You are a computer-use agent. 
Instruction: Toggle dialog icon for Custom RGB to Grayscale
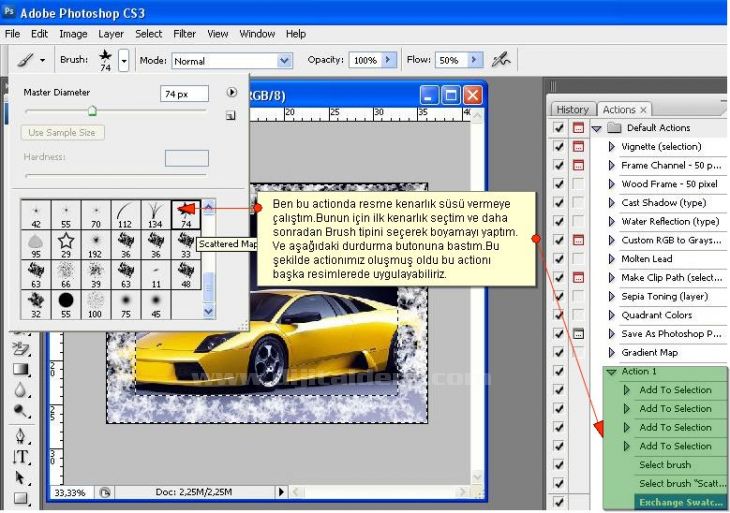coord(578,240)
